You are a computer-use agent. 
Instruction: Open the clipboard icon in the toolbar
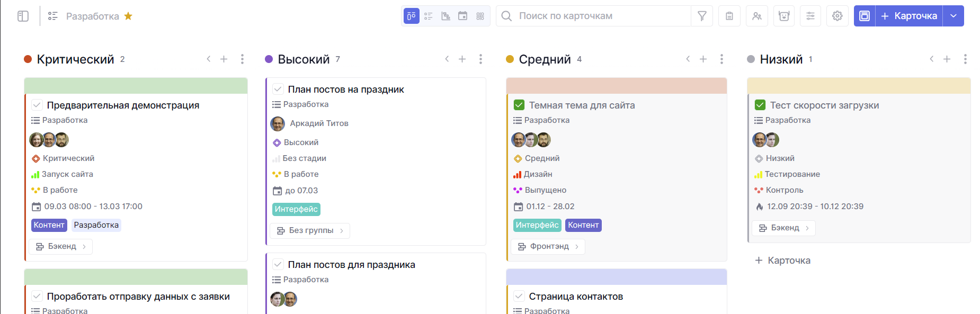(729, 16)
